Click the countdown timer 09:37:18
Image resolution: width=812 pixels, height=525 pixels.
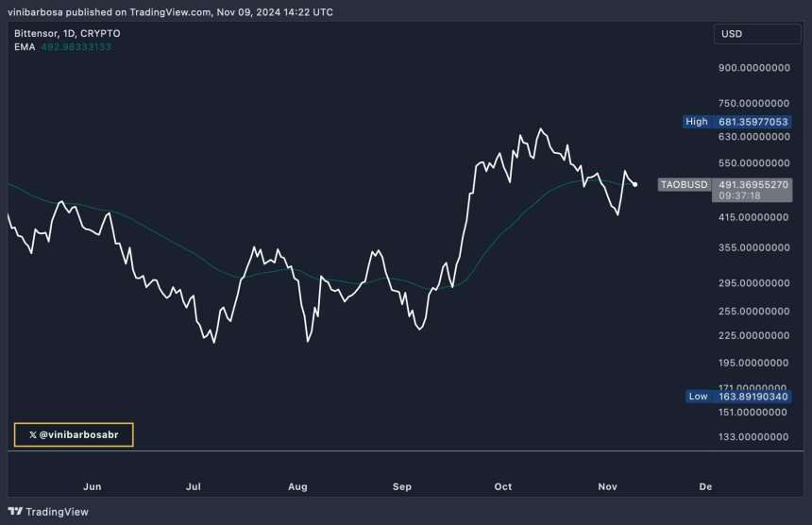tap(739, 196)
